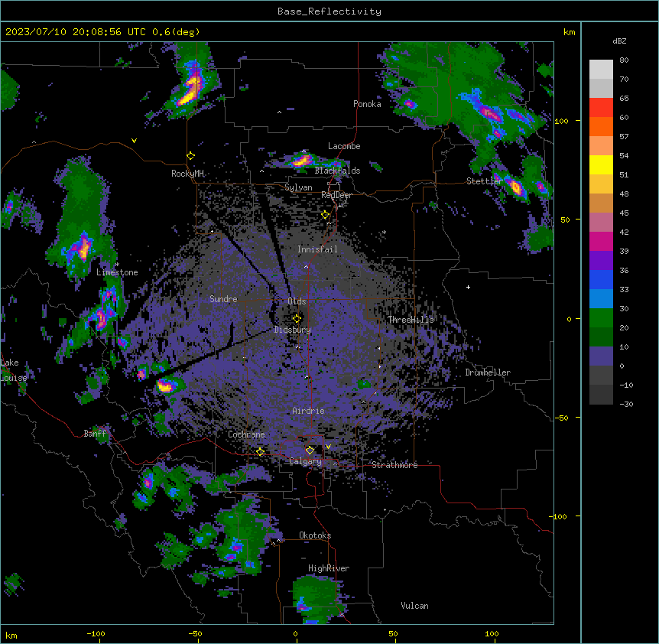Select the red 60-65 dBZ legend swatch
This screenshot has height=644, width=659.
pos(601,108)
